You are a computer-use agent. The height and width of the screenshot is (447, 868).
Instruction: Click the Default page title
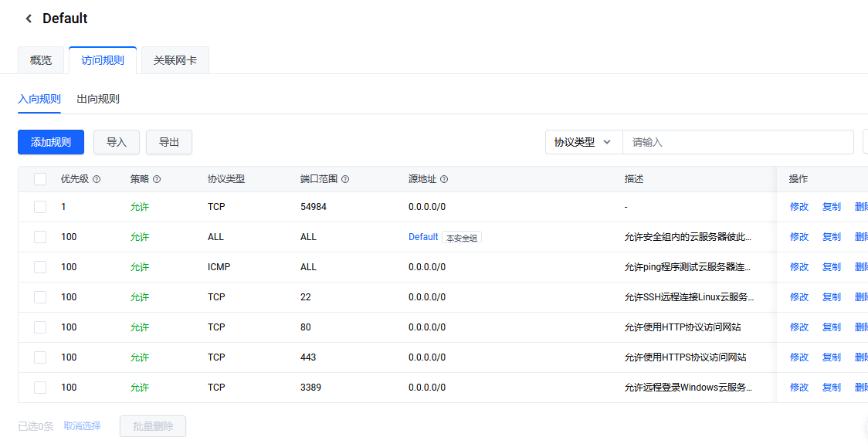[x=65, y=19]
